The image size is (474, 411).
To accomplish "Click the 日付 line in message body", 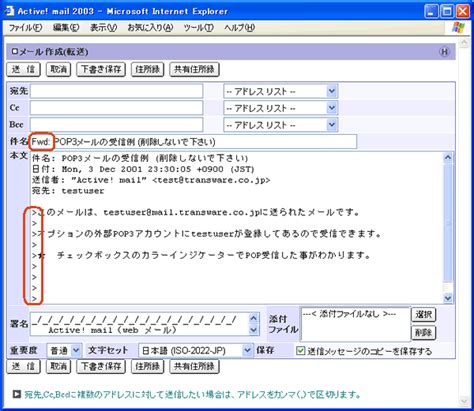I will coord(143,169).
